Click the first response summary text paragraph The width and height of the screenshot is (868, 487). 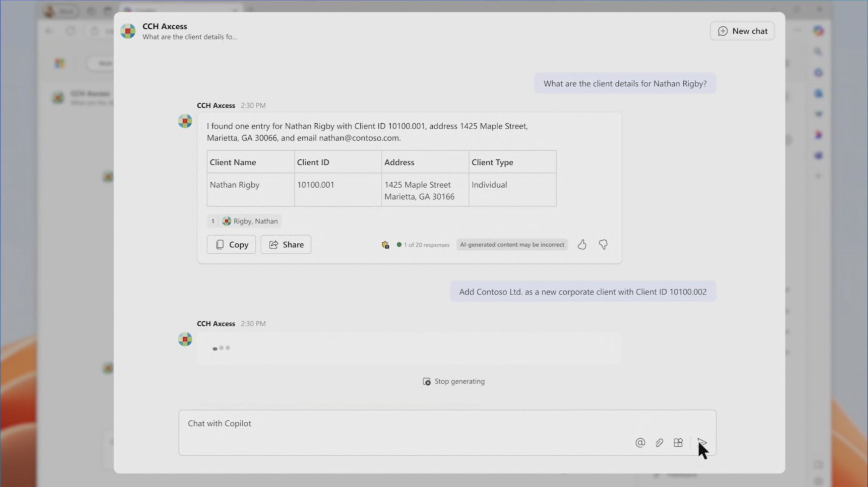click(367, 132)
